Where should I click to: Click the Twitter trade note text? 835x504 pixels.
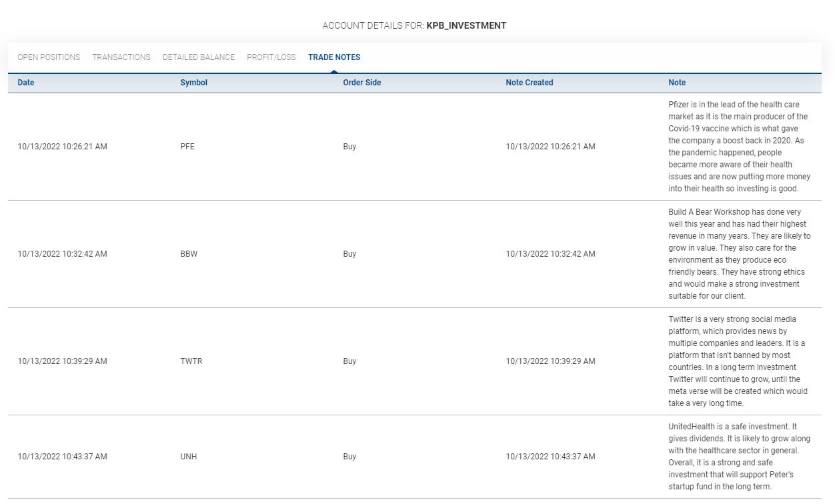point(738,361)
